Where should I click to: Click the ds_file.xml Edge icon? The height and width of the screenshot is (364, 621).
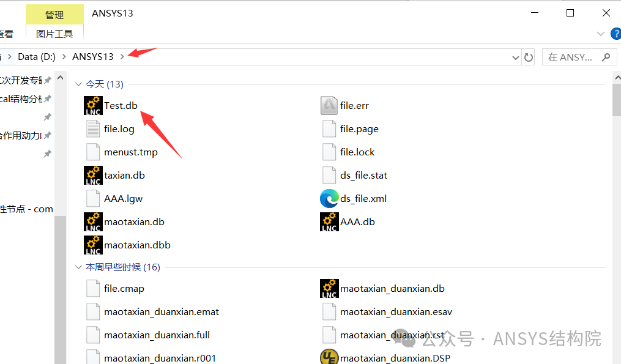click(329, 198)
